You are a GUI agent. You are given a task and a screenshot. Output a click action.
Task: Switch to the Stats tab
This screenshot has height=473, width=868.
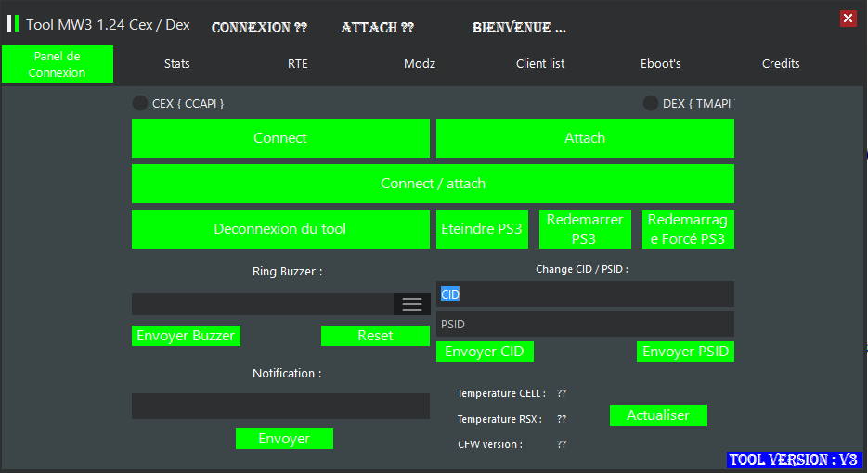click(176, 64)
